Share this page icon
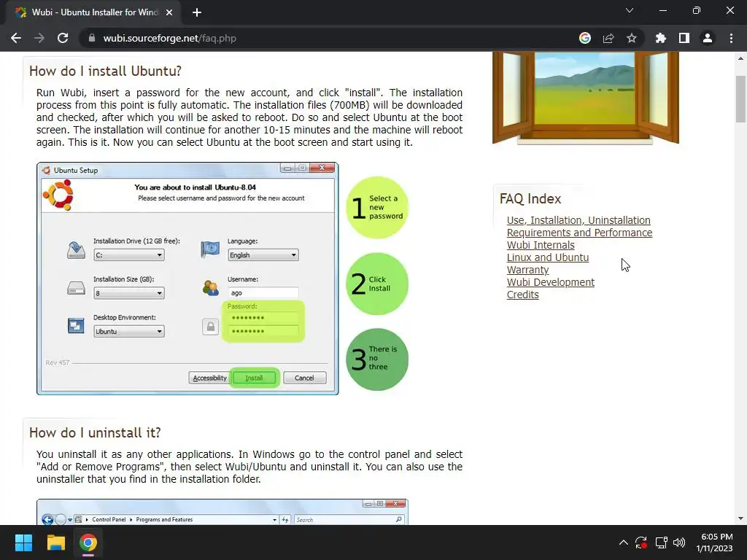This screenshot has width=747, height=560. click(x=608, y=38)
